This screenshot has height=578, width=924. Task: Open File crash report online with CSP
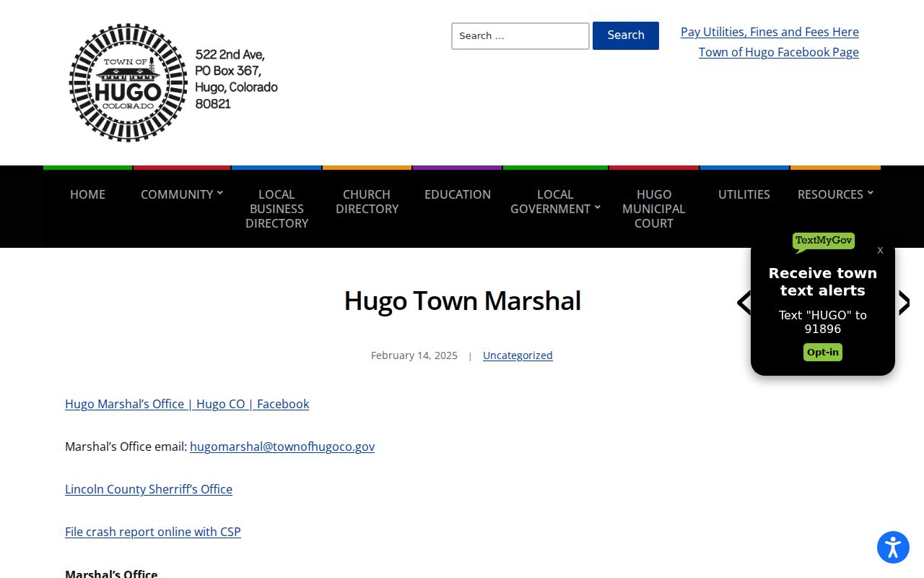(x=153, y=532)
